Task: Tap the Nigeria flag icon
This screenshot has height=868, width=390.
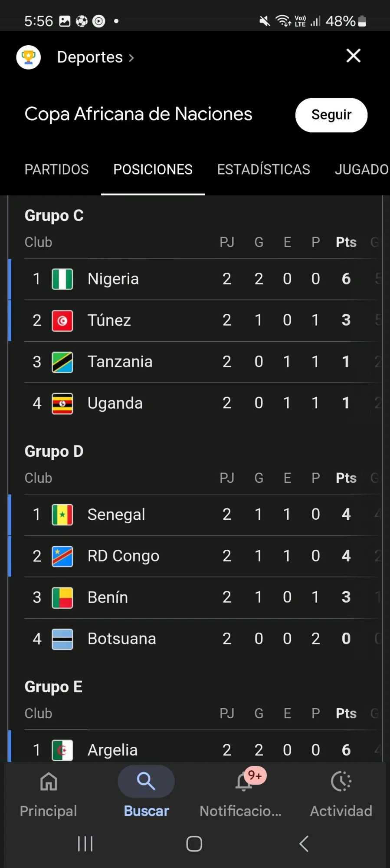Action: [62, 279]
